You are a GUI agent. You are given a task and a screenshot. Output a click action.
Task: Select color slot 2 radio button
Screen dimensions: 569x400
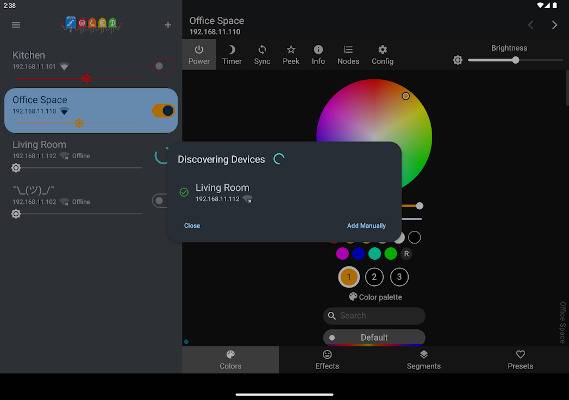tap(374, 277)
